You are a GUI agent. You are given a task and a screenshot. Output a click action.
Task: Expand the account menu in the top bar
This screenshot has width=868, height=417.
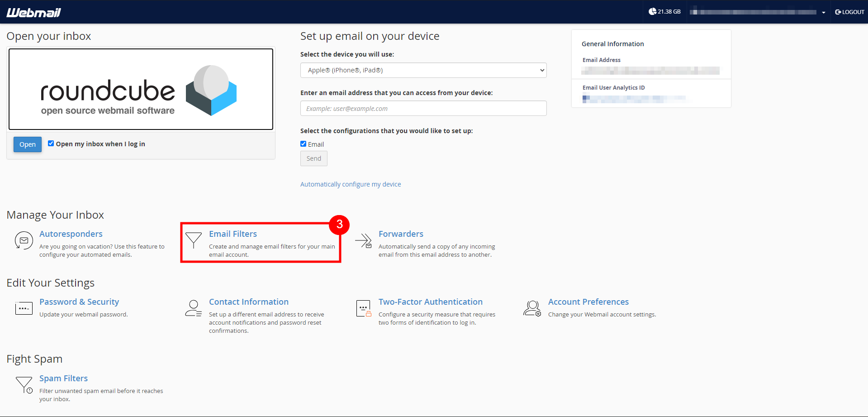[x=823, y=12]
